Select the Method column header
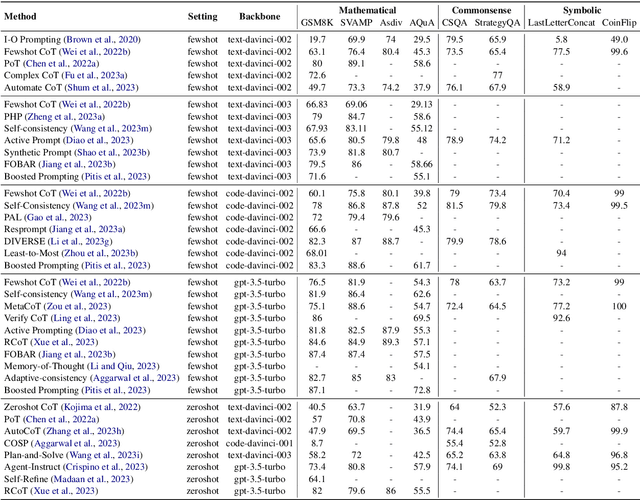 point(28,17)
